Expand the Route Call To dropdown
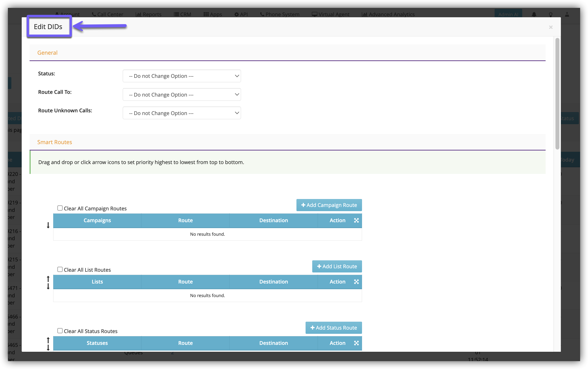588x369 pixels. coord(182,95)
